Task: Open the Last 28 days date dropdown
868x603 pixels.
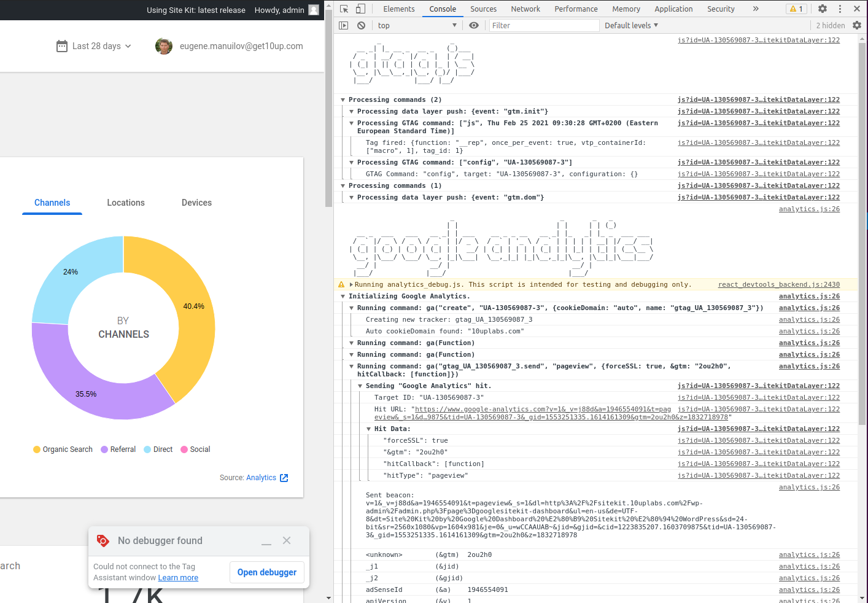Action: 95,46
